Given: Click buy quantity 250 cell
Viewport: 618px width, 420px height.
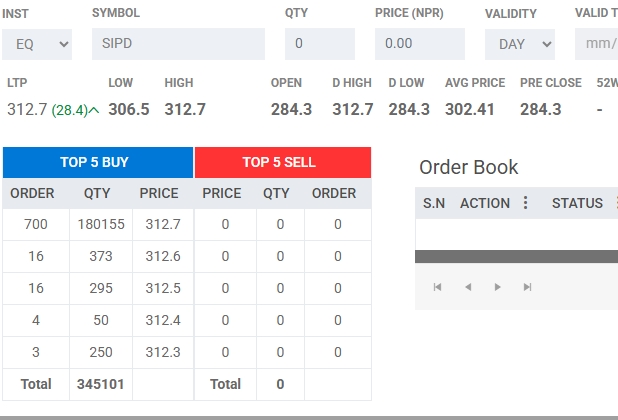Looking at the screenshot, I should (x=101, y=352).
